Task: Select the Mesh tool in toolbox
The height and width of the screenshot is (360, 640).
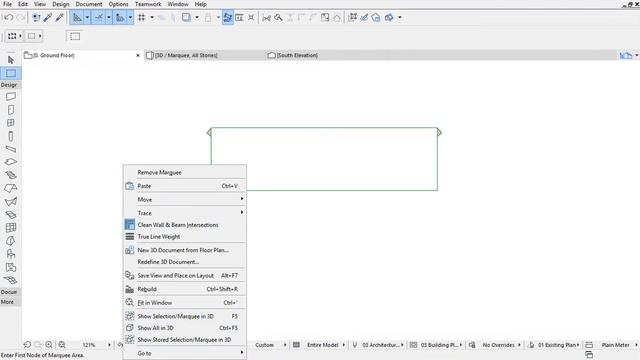Action: pyautogui.click(x=11, y=280)
